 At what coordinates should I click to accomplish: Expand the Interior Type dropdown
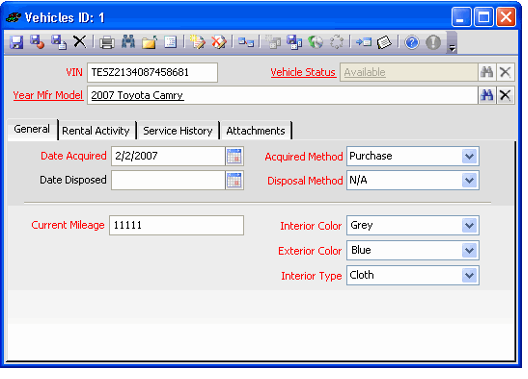[x=469, y=275]
